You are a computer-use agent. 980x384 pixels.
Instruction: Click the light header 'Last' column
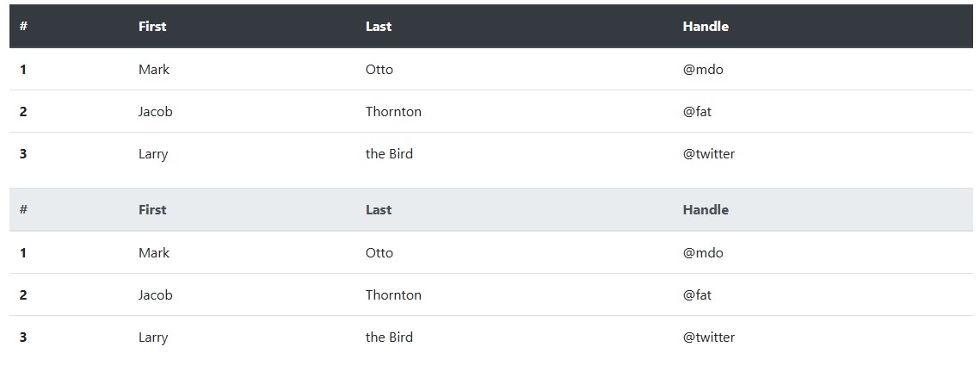[379, 209]
